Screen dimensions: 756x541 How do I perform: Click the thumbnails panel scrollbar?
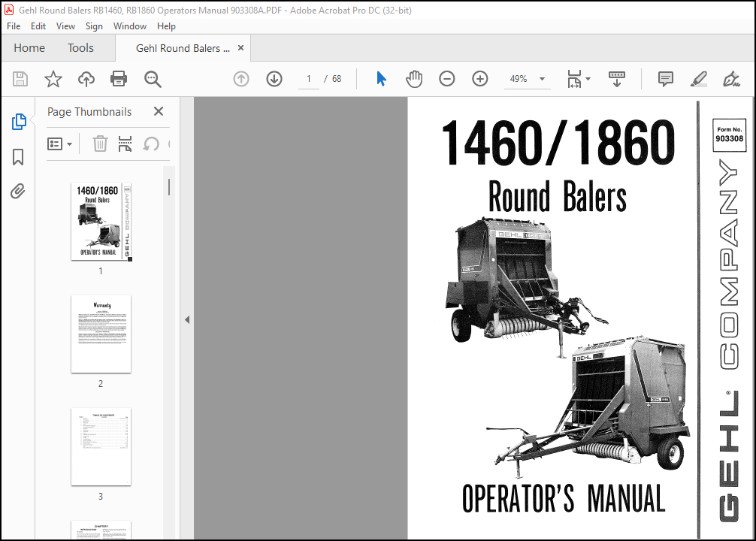pyautogui.click(x=169, y=187)
